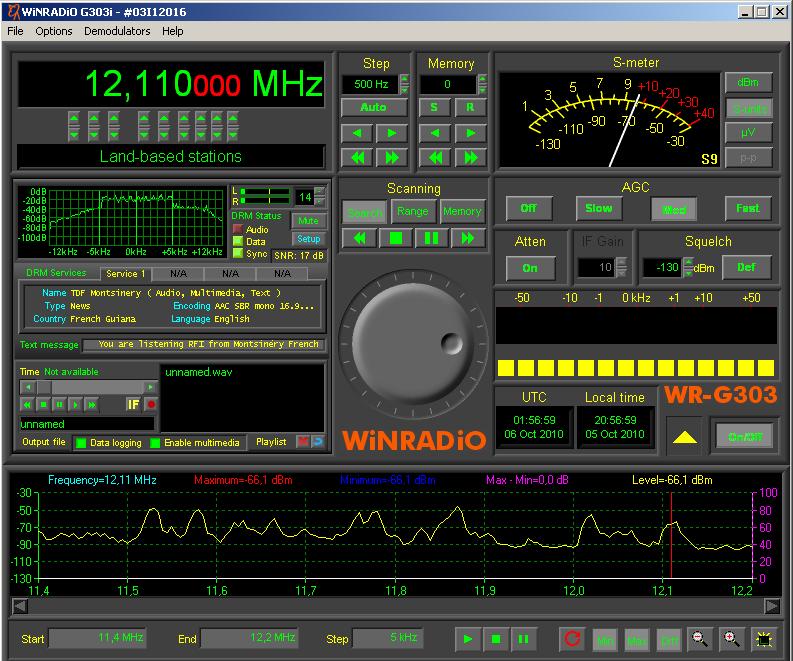Go to next memory channel

[x=470, y=133]
